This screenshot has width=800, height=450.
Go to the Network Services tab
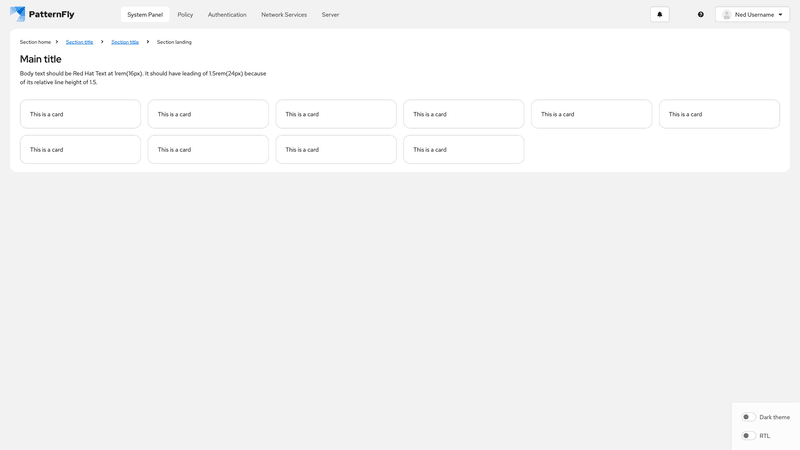point(284,14)
